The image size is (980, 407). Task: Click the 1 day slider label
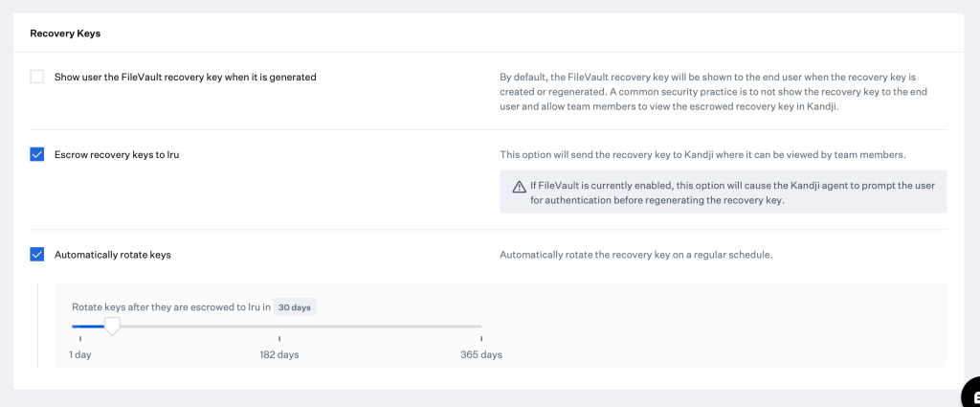[x=80, y=354]
